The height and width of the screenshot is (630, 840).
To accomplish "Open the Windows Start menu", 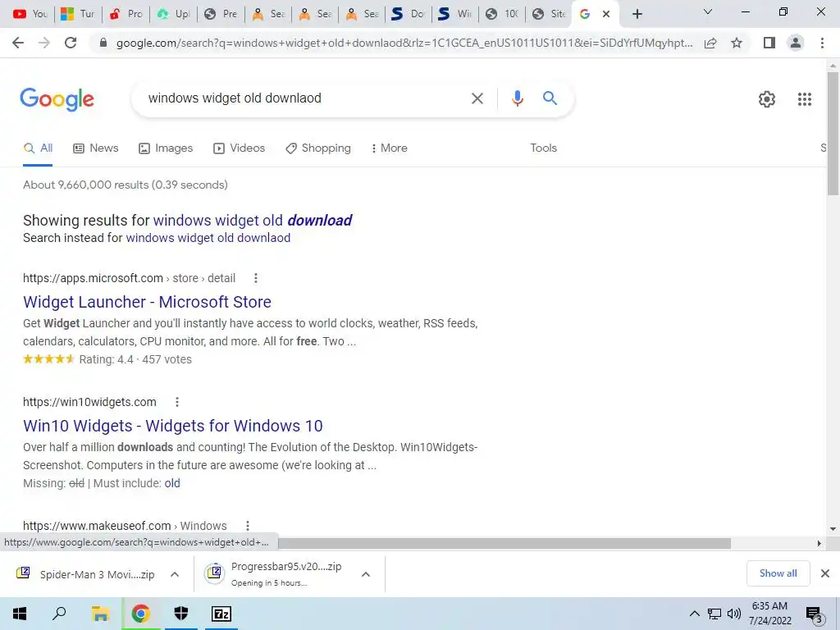I will point(20,614).
